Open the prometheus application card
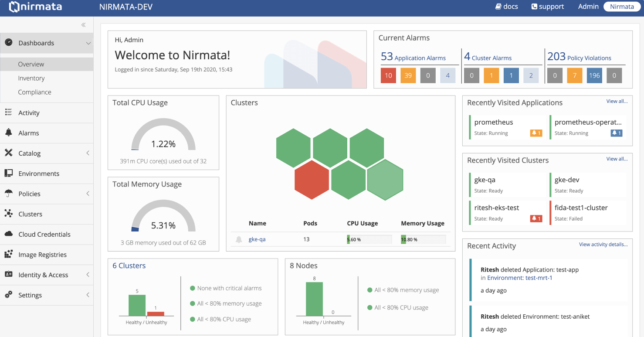 [x=506, y=127]
